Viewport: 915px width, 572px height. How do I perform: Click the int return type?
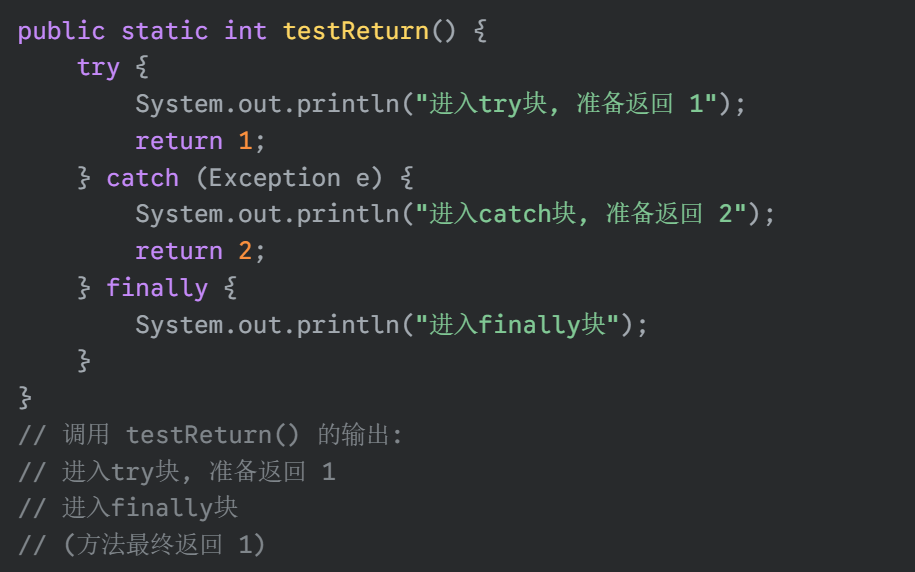(245, 31)
